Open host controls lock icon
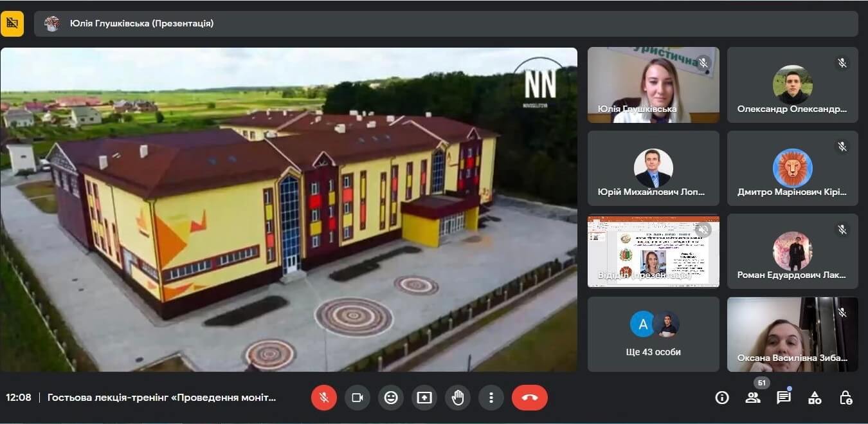Image resolution: width=868 pixels, height=424 pixels. tap(846, 398)
